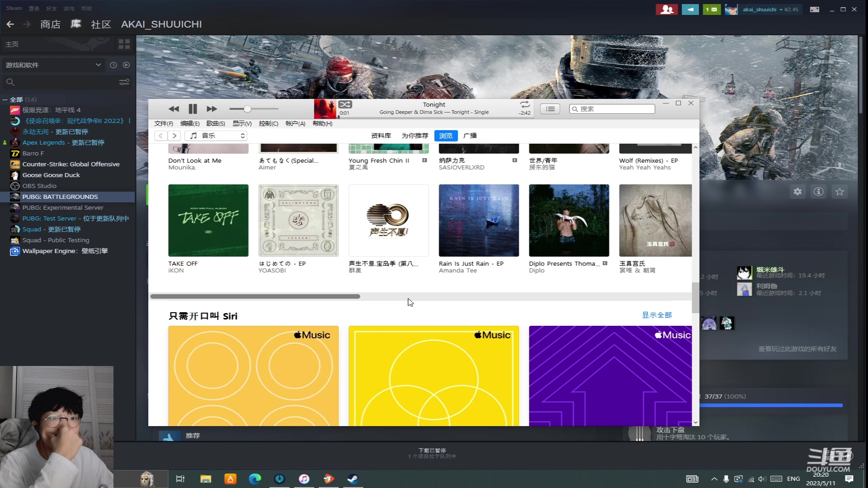Screen dimensions: 868x488
Task: Open the 声生不息 album cover
Action: click(x=388, y=221)
